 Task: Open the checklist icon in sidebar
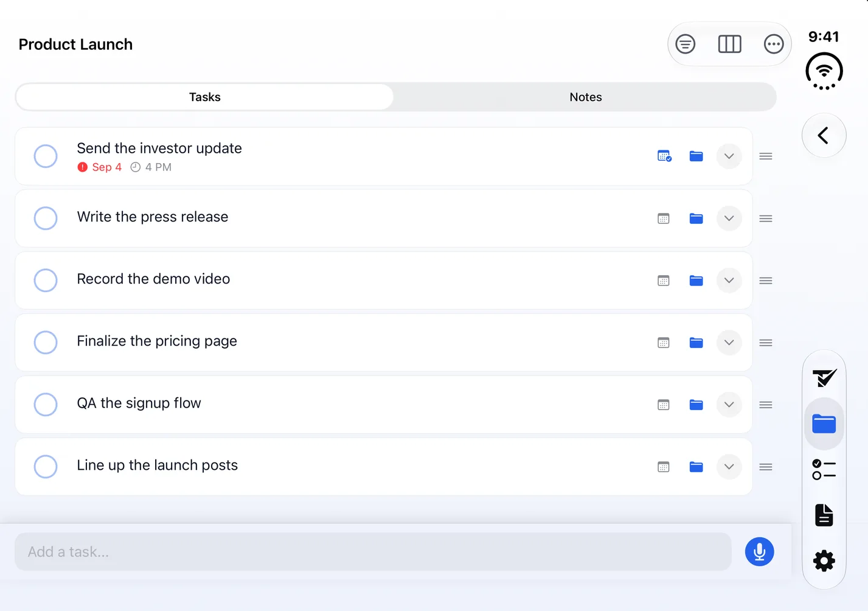(x=824, y=469)
